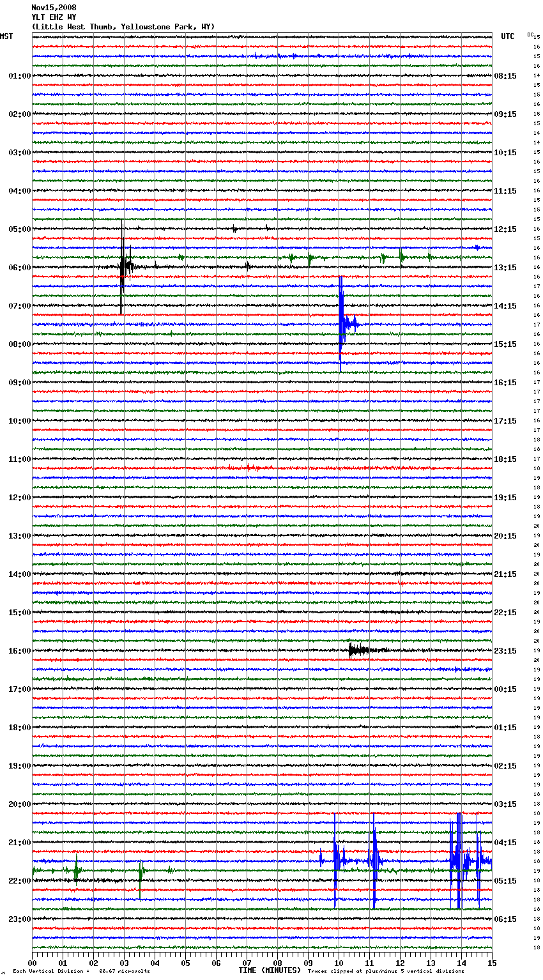The height and width of the screenshot is (980, 543).
Task: Click the Traces clipped footer note
Action: 386,972
